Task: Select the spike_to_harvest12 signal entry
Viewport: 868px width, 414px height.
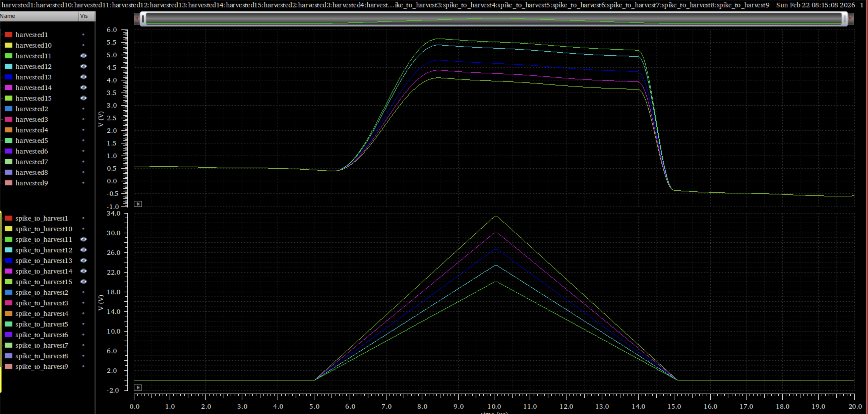Action: (x=43, y=250)
